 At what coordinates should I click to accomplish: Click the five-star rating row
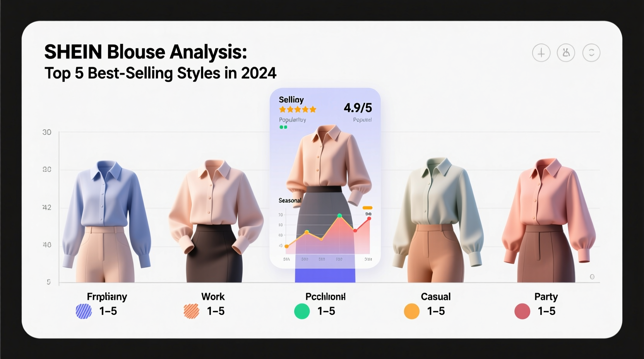tap(298, 109)
